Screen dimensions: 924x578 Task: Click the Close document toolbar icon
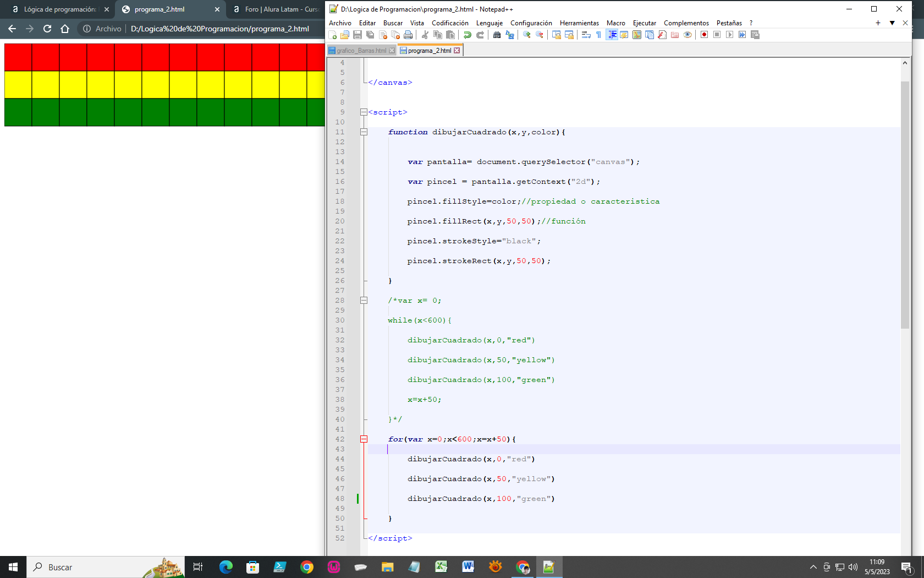point(383,35)
